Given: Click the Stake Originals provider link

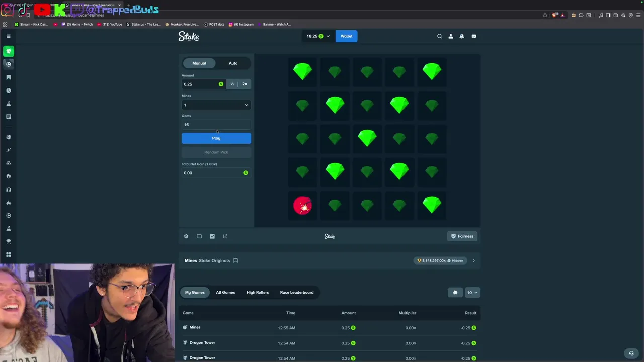Looking at the screenshot, I should (x=214, y=260).
